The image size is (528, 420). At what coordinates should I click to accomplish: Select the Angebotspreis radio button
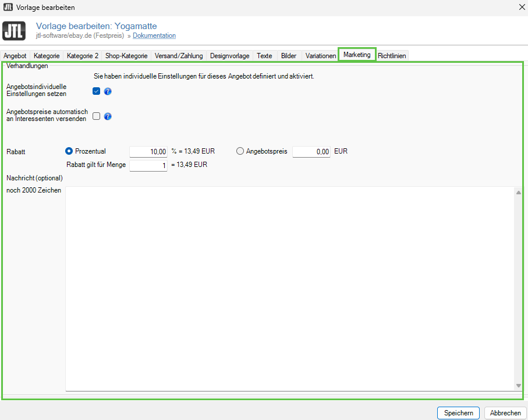[240, 151]
